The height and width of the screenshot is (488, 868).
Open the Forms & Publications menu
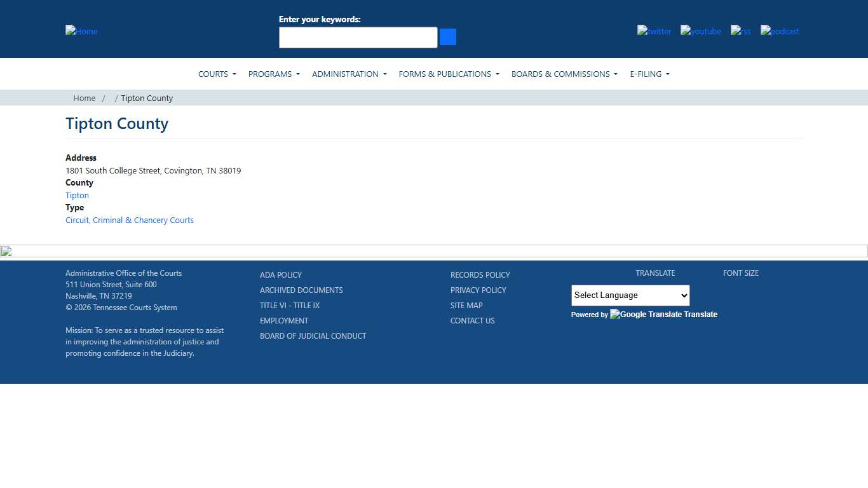point(449,74)
